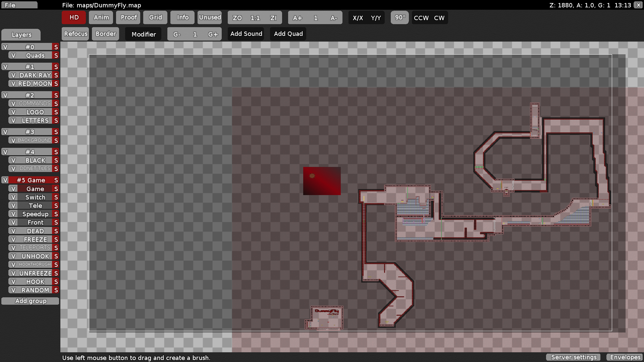This screenshot has height=362, width=644.
Task: Highlight Unused tiles
Action: click(x=209, y=17)
